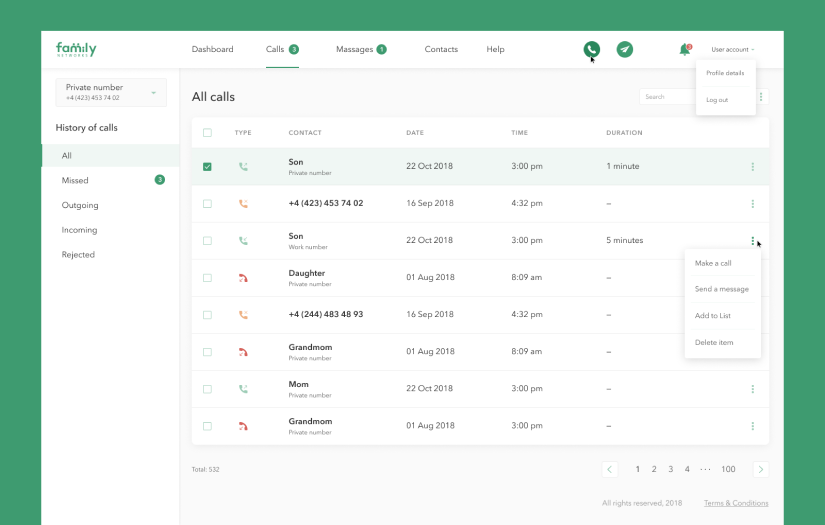Click the paper plane message button
825x525 pixels.
(625, 49)
